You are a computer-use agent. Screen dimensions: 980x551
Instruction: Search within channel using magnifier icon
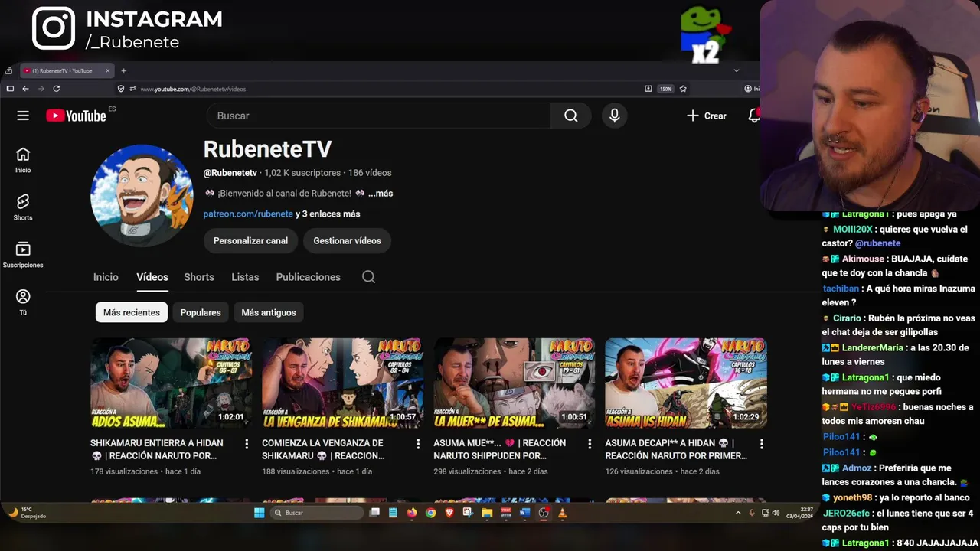368,277
